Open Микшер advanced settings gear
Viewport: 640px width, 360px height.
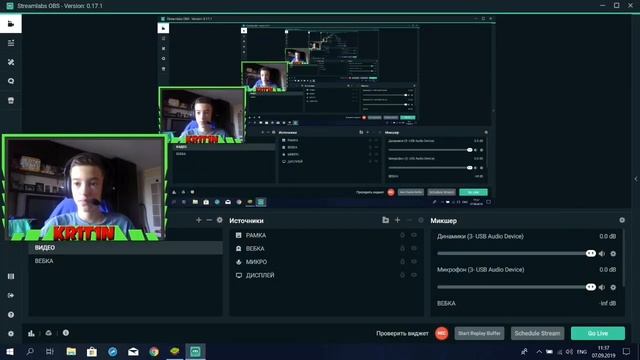click(x=622, y=220)
